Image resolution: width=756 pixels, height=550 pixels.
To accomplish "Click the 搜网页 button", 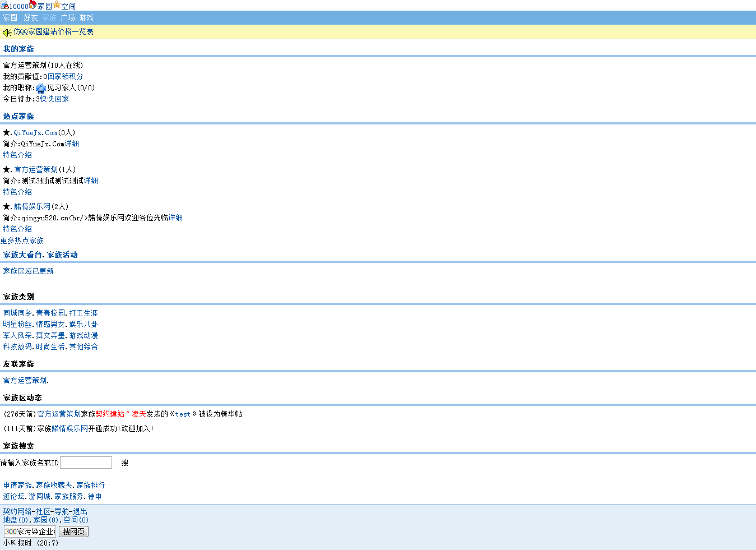I will [73, 531].
